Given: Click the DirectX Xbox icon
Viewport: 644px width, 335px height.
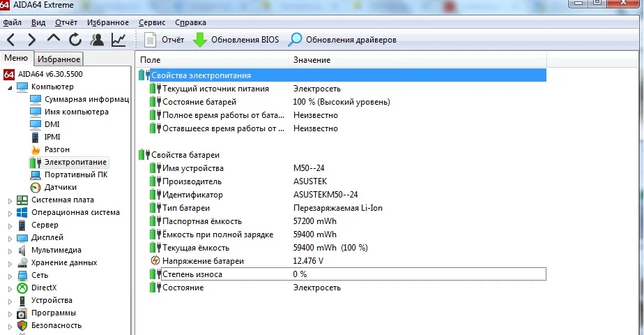Looking at the screenshot, I should (x=22, y=288).
